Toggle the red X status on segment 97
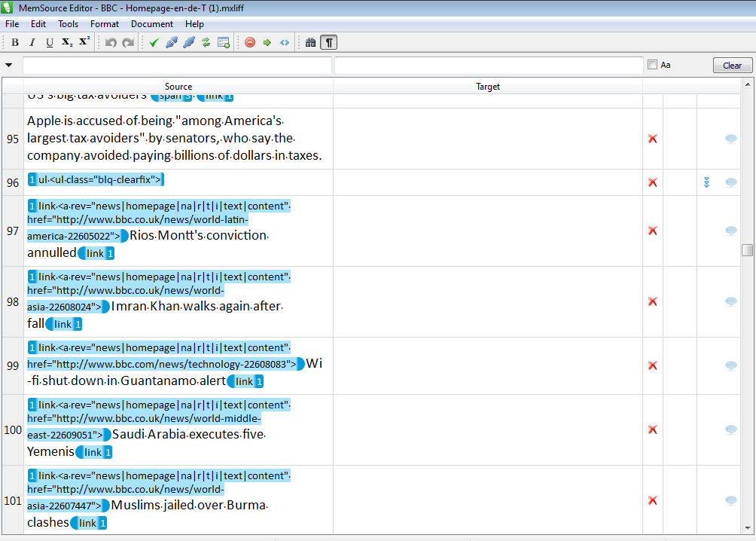 pos(653,231)
